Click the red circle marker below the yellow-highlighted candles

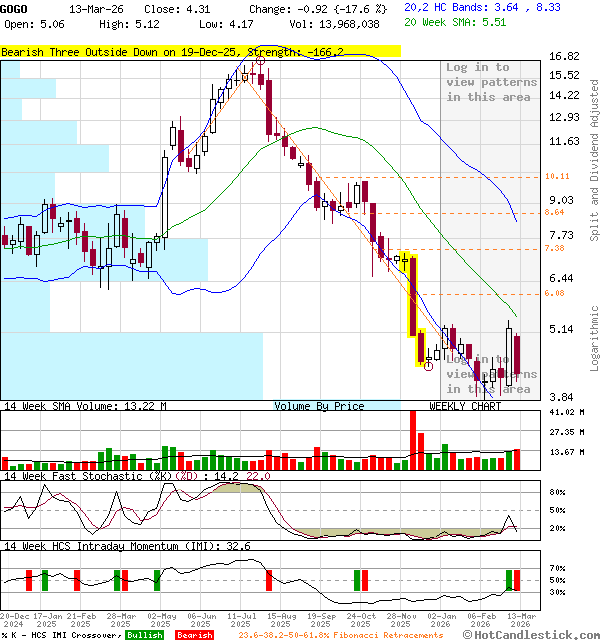[x=428, y=366]
